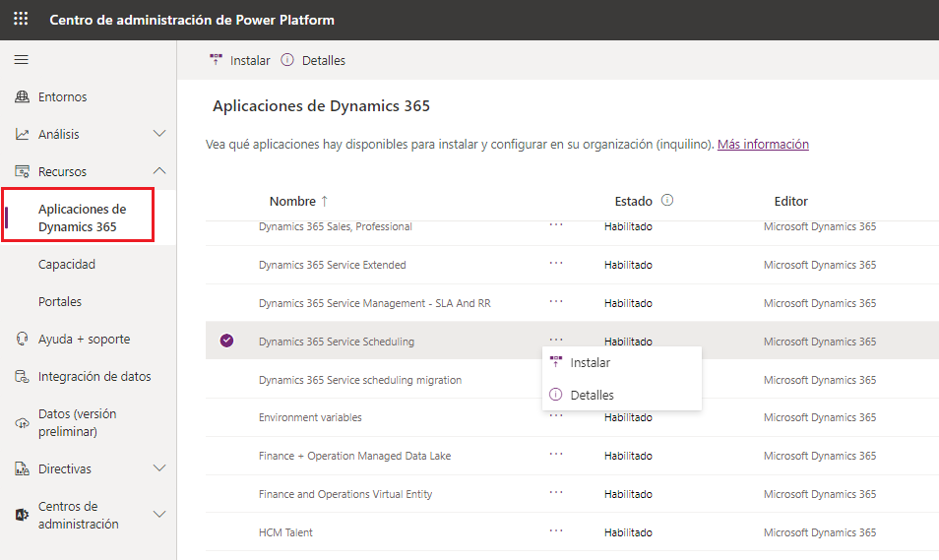
Task: Open the Más información link
Action: pyautogui.click(x=763, y=145)
